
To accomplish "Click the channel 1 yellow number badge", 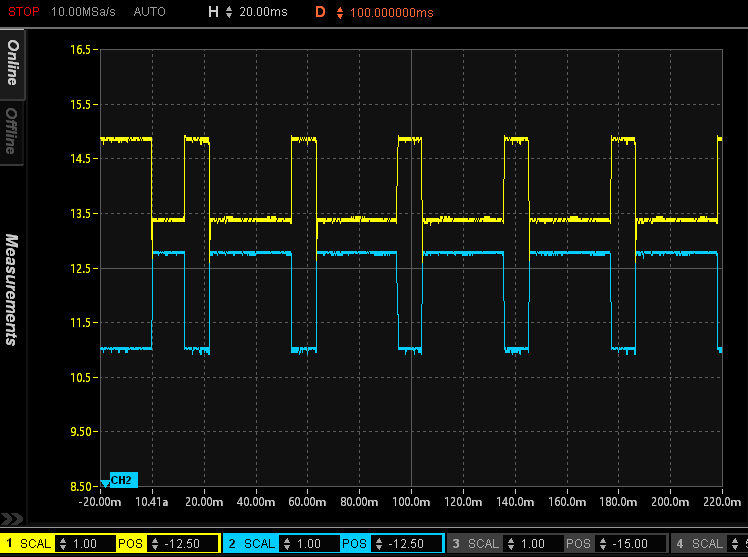I will point(9,543).
